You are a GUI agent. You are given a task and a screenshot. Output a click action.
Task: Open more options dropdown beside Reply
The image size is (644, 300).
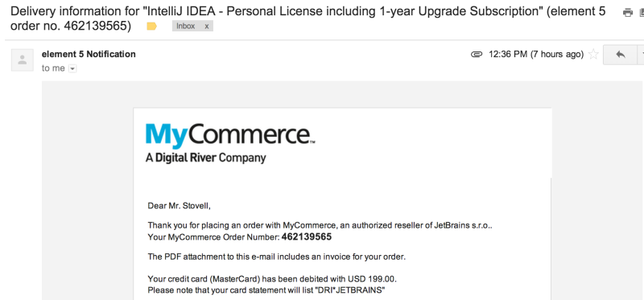coord(641,54)
